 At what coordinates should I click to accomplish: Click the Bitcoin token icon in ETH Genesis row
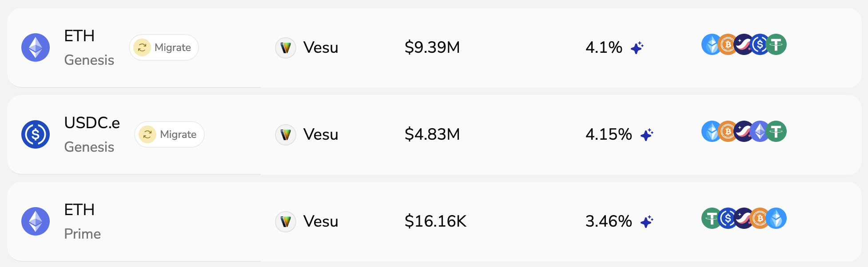(x=728, y=44)
